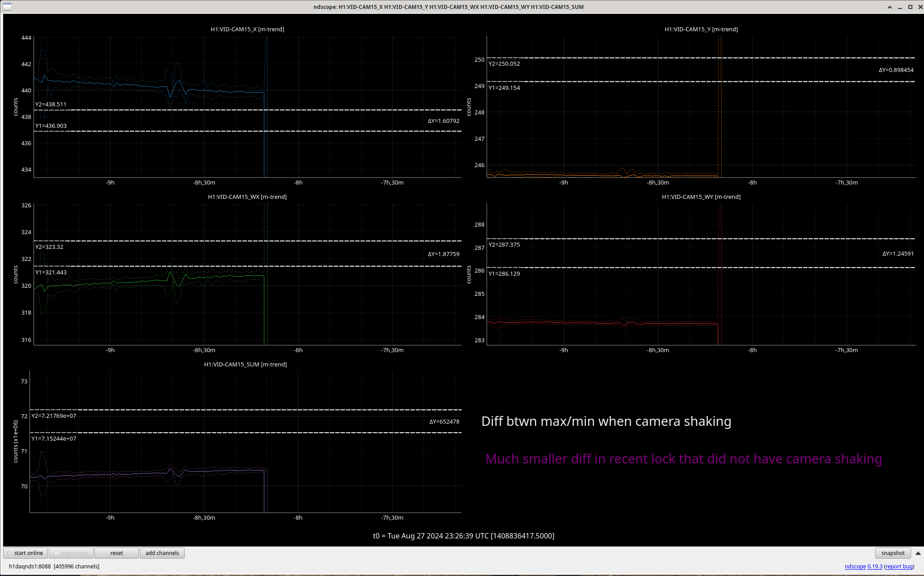Click the stop online button

pos(71,553)
